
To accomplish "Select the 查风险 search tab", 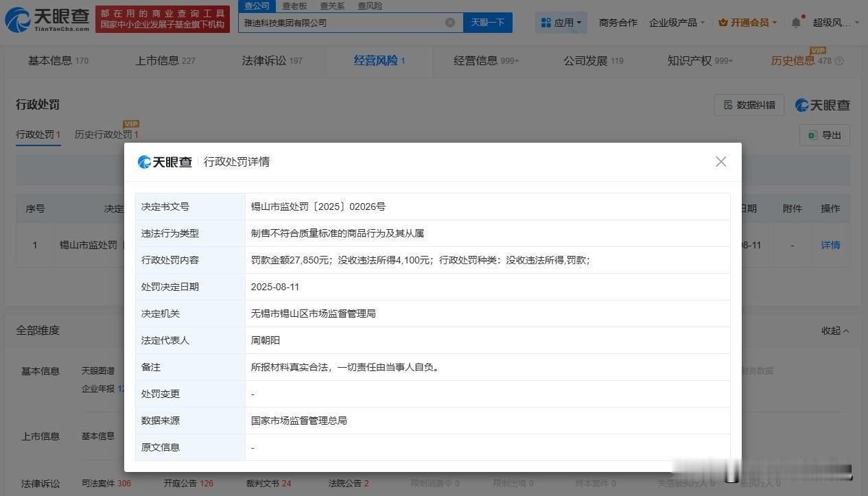I will pyautogui.click(x=371, y=5).
